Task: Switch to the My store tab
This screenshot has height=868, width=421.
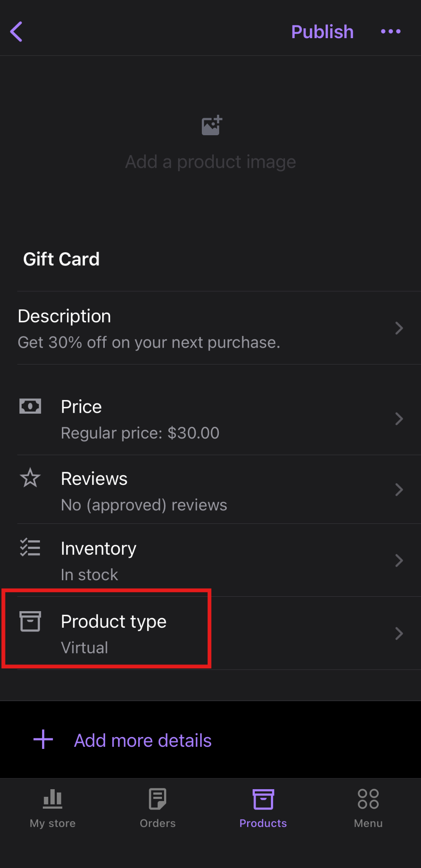Action: [53, 808]
